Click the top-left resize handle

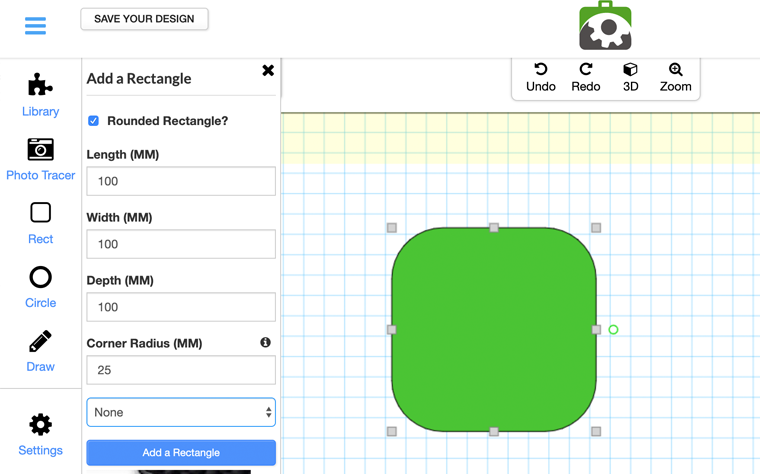pos(392,228)
